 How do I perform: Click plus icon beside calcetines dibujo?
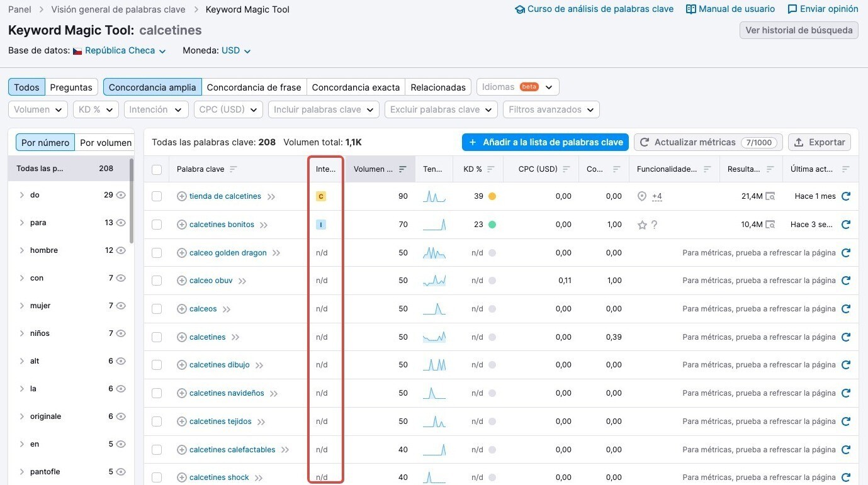tap(182, 365)
